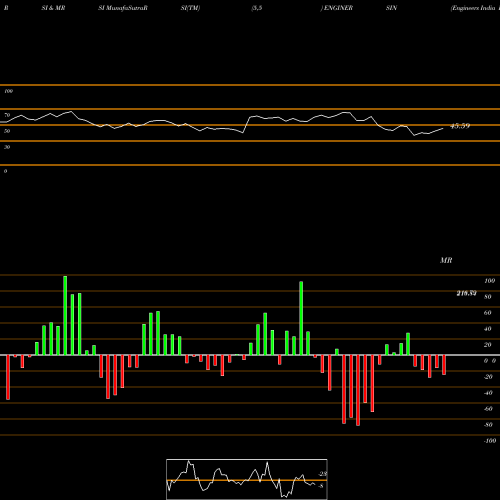Click the RSI 0 level label
This screenshot has height=500, width=500.
(5, 171)
